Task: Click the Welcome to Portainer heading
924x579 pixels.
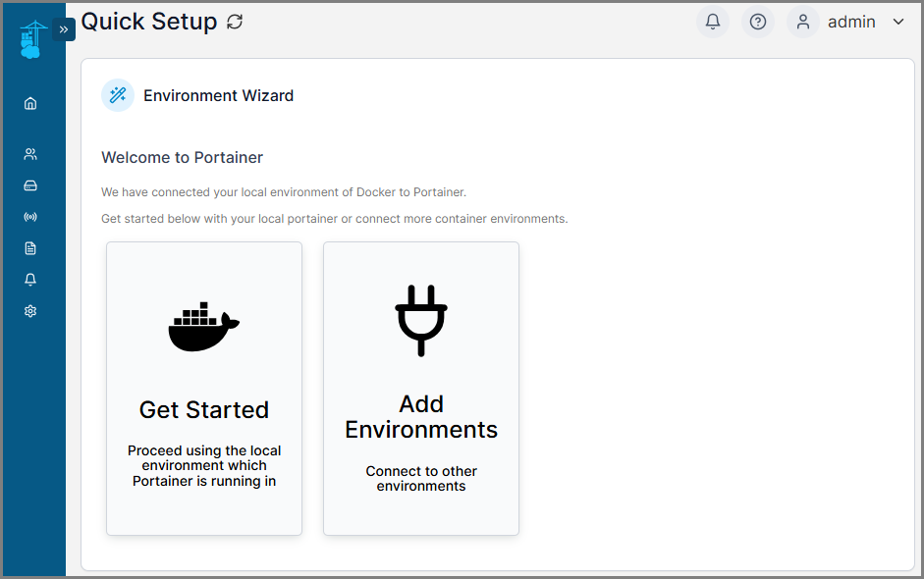Action: [182, 158]
